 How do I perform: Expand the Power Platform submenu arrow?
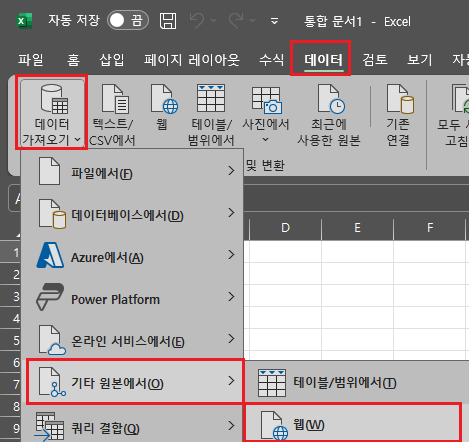coord(231,297)
